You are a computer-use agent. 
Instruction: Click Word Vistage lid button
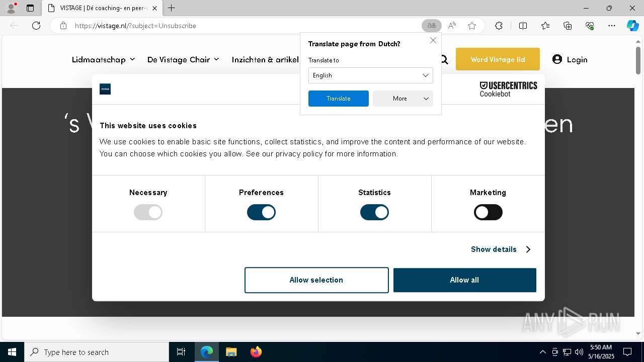pyautogui.click(x=498, y=59)
